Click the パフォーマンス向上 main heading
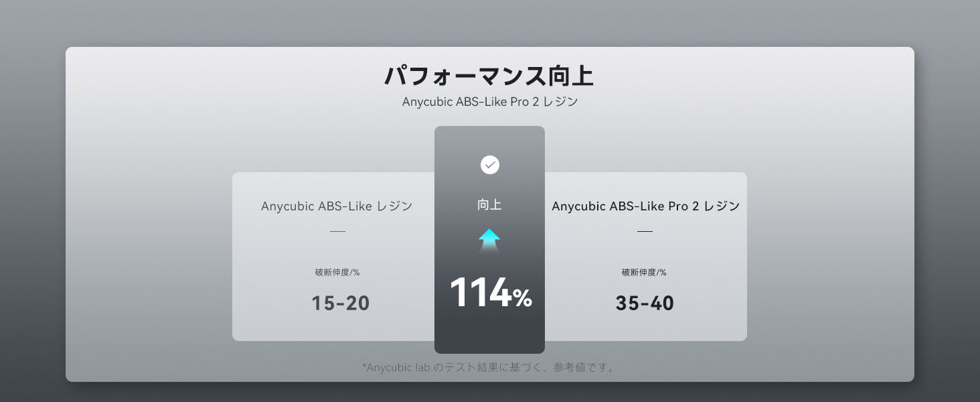The width and height of the screenshot is (980, 402). [489, 76]
